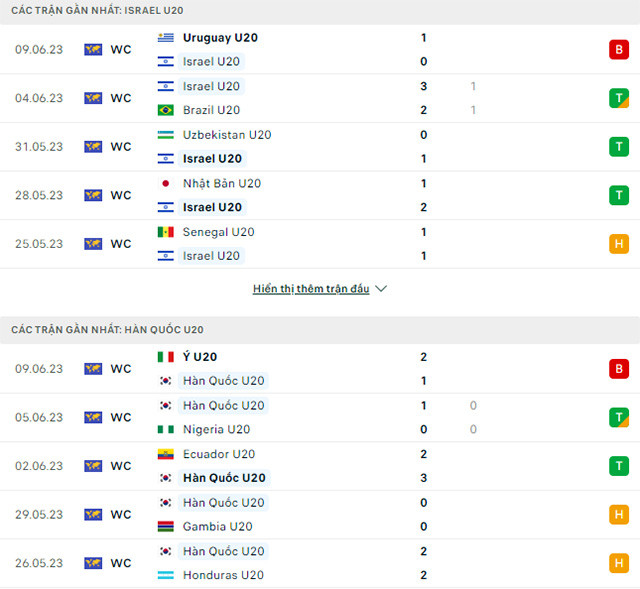Image resolution: width=640 pixels, height=589 pixels.
Task: Click the Gambia U20 flag icon
Action: point(165,527)
